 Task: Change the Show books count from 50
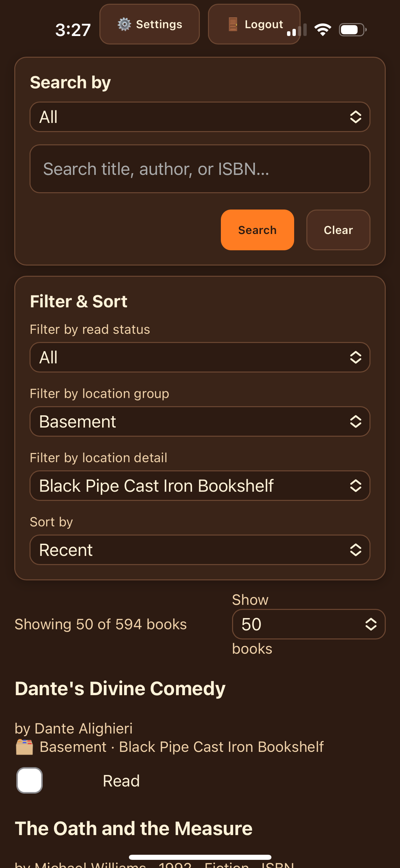tap(308, 624)
